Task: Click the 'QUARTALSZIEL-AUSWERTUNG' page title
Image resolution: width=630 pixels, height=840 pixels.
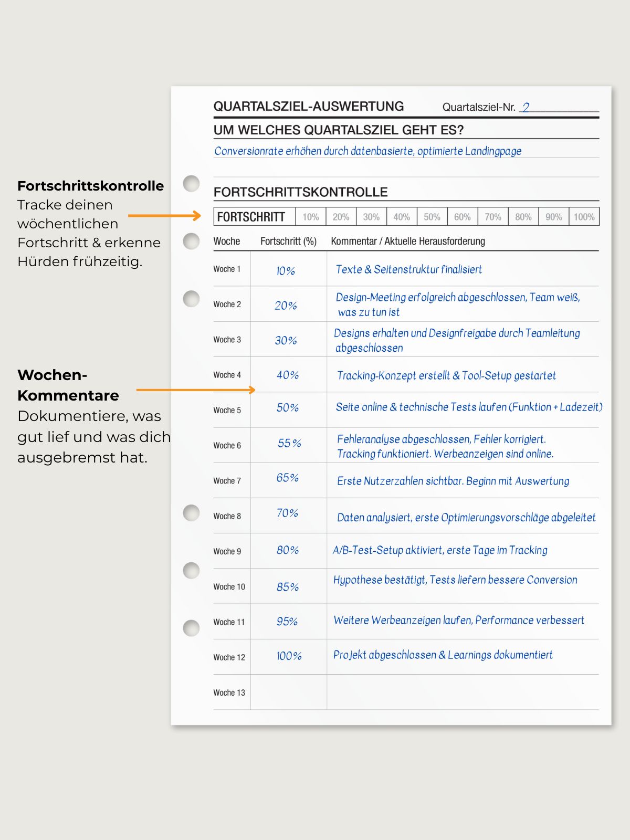Action: click(308, 107)
